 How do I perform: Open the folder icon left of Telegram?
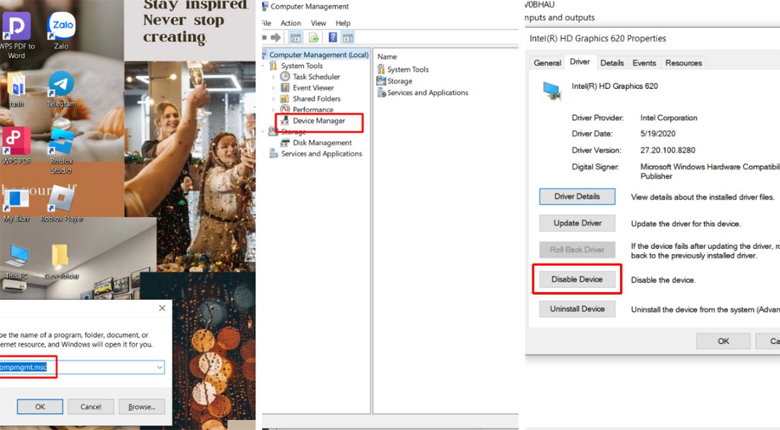tap(16, 86)
